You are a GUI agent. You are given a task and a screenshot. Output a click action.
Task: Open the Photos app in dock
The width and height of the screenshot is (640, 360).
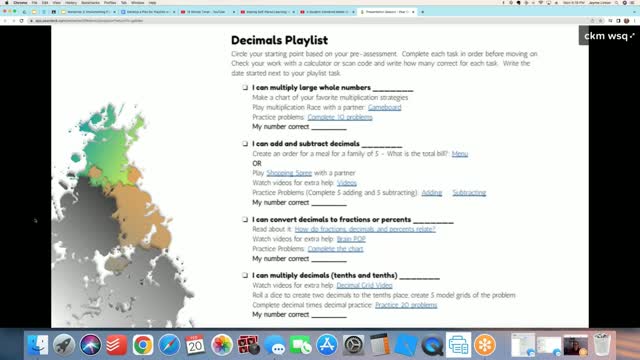[222, 345]
